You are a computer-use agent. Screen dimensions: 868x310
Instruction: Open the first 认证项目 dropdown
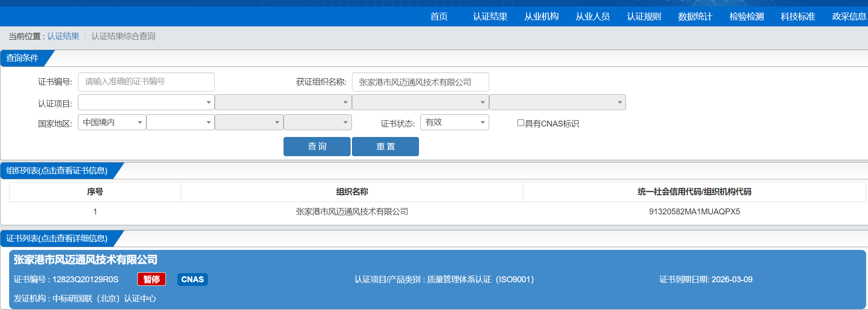click(146, 102)
